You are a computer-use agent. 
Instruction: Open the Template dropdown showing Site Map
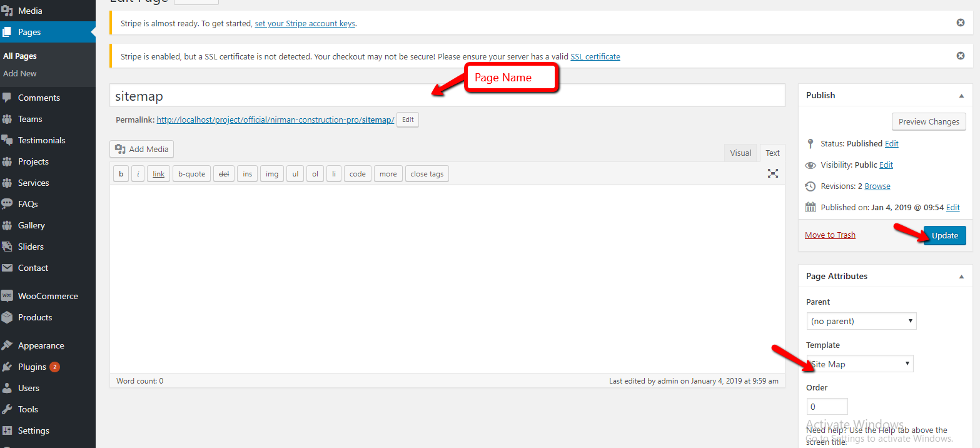[861, 364]
